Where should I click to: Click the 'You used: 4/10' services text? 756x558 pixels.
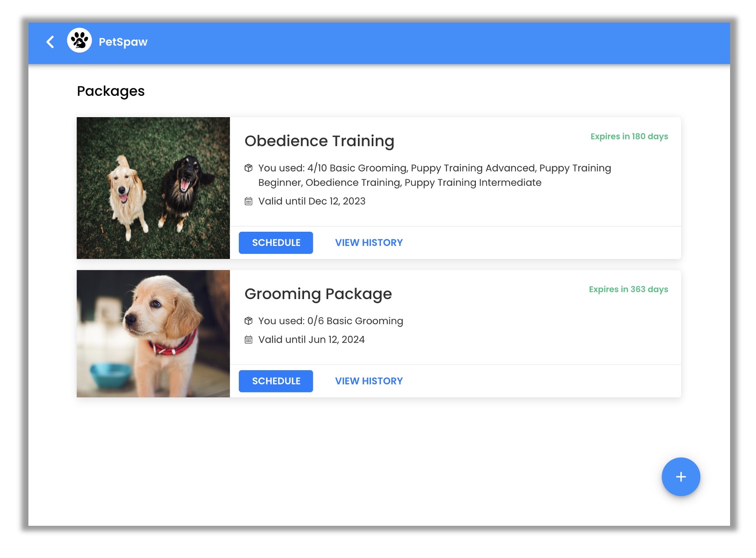pyautogui.click(x=435, y=175)
